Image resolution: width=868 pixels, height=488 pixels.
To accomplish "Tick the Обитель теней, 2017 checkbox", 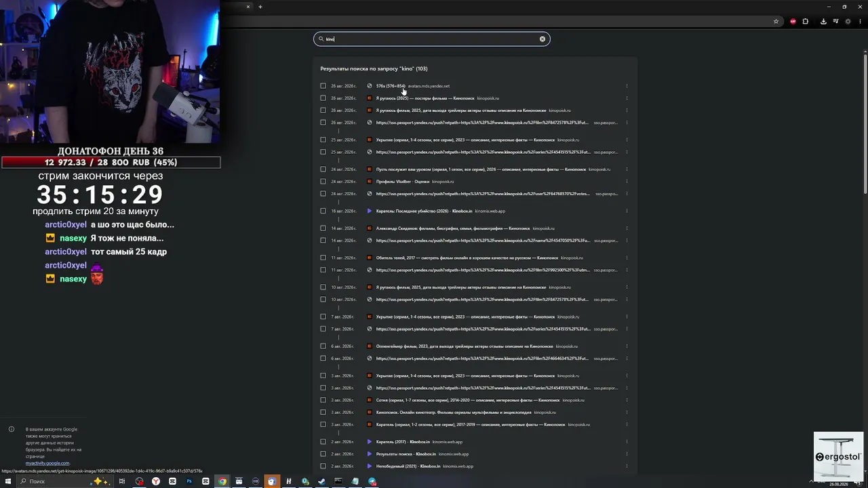I will pos(323,258).
